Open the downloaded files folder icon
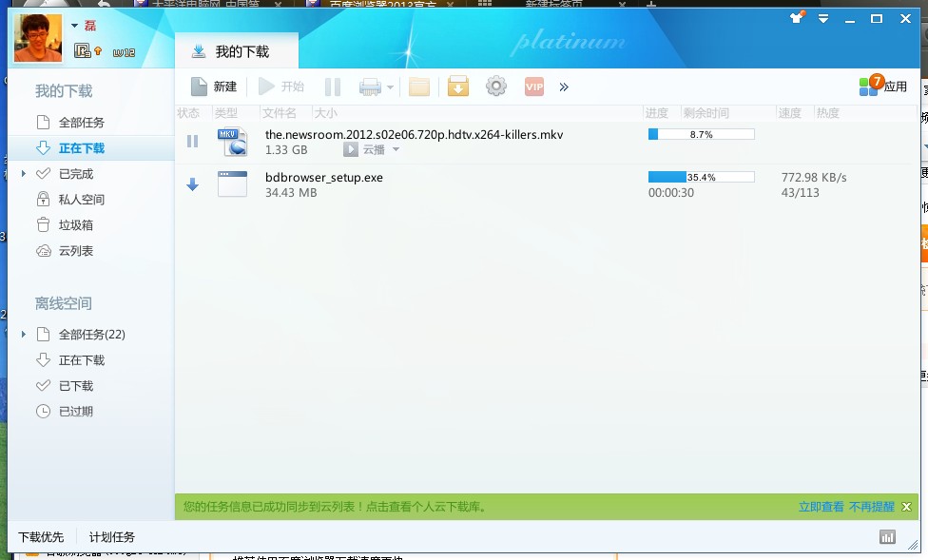 click(x=419, y=87)
